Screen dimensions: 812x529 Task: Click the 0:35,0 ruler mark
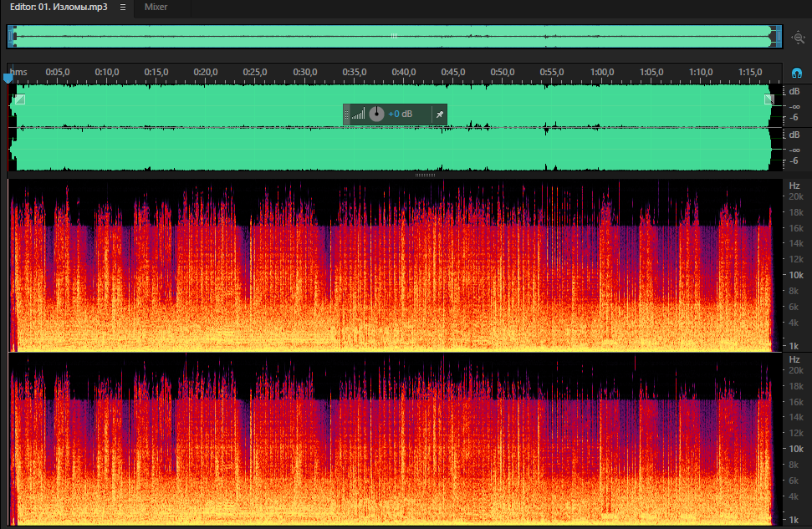click(x=355, y=72)
